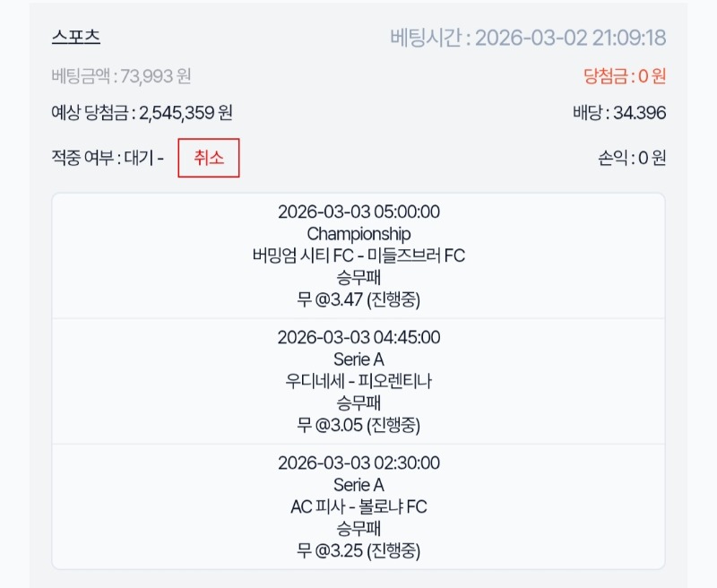Click the 05:00:00 match start time
717x588 pixels.
point(358,212)
